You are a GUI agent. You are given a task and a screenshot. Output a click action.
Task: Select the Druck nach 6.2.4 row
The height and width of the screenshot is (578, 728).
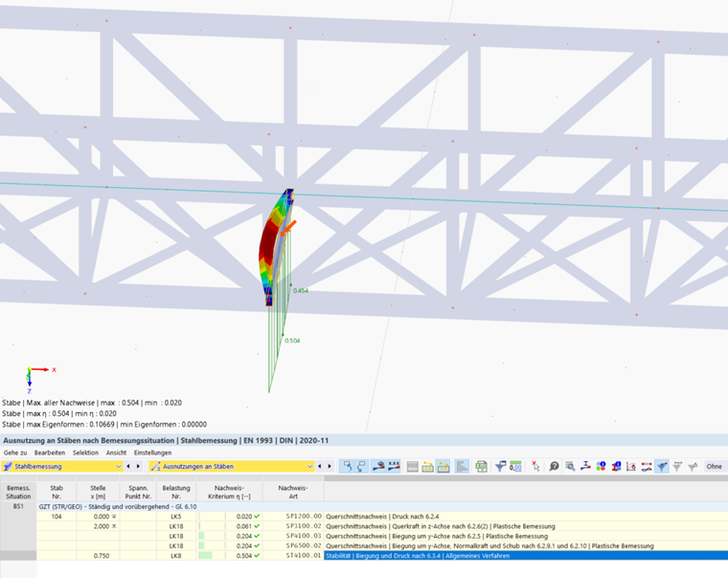pyautogui.click(x=382, y=517)
